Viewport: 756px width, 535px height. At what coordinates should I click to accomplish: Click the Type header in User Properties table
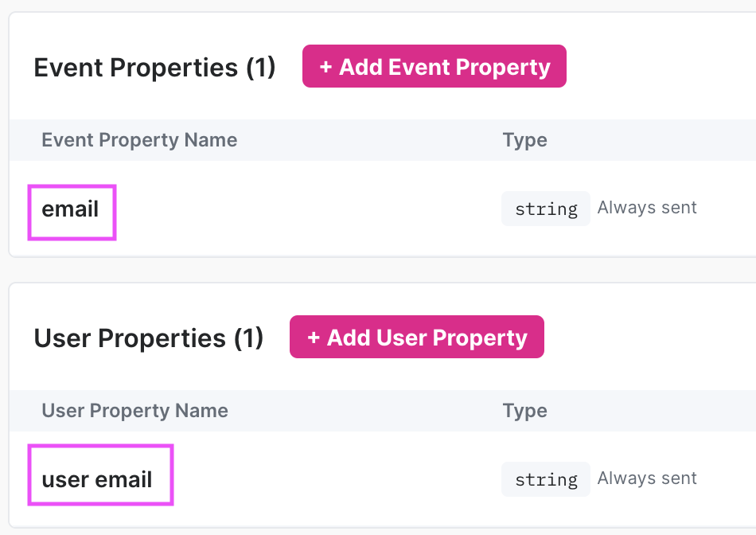pos(525,411)
